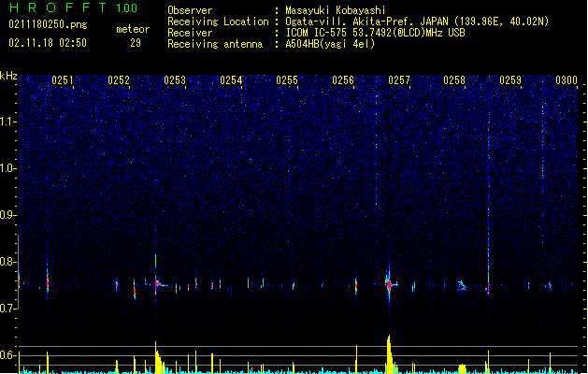Click the Observer label
Screen dimensions: 588x374
(190, 10)
